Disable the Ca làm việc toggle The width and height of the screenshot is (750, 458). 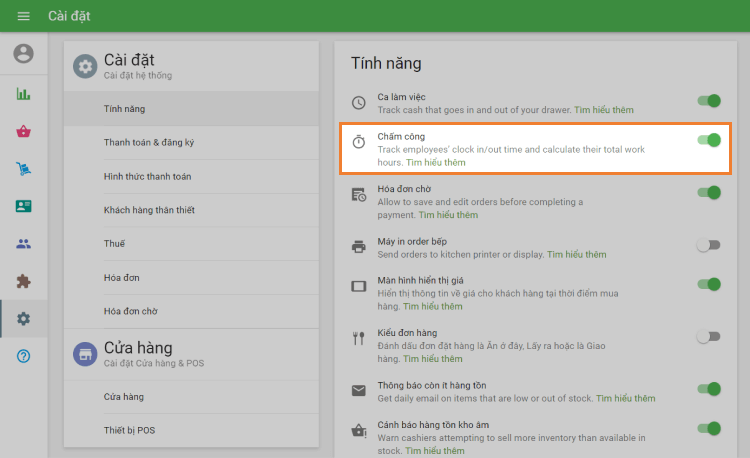[x=709, y=101]
